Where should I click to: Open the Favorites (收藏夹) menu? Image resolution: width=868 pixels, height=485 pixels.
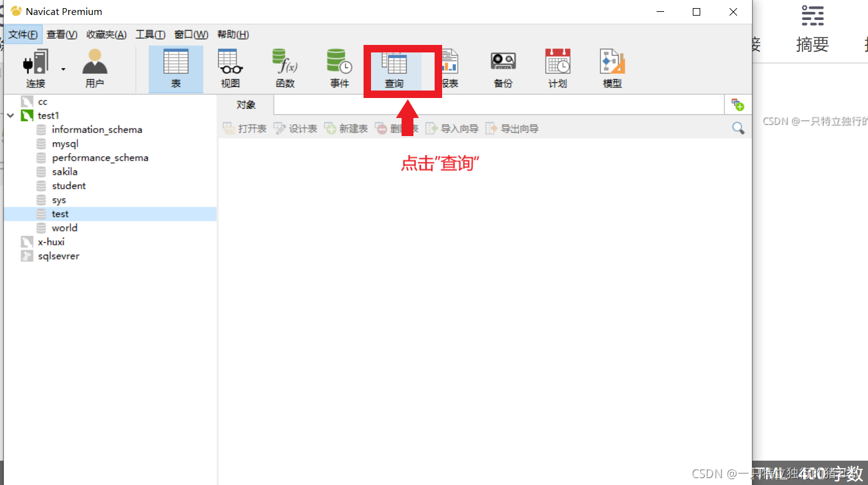pyautogui.click(x=107, y=34)
